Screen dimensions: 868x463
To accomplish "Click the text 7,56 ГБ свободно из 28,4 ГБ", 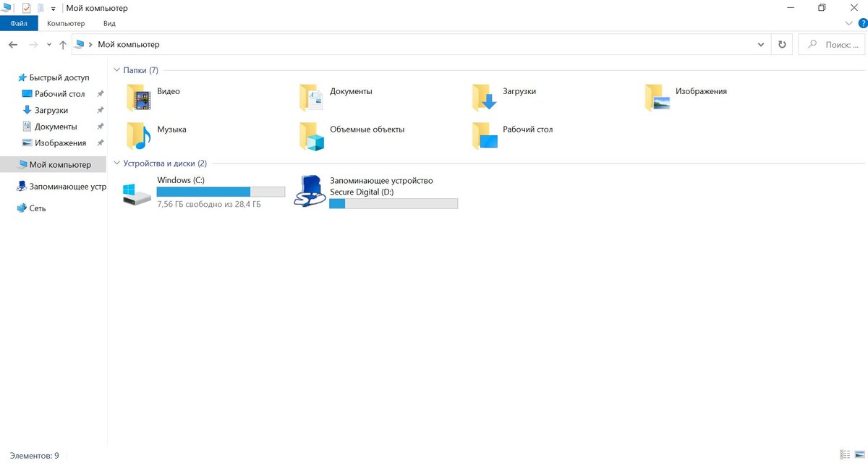I will pyautogui.click(x=209, y=205).
